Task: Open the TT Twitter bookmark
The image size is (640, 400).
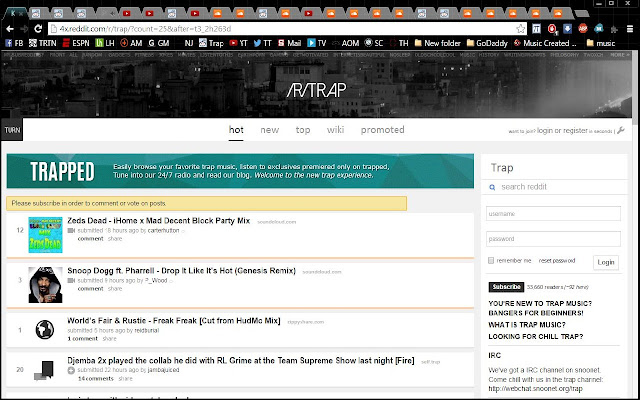Action: point(262,43)
